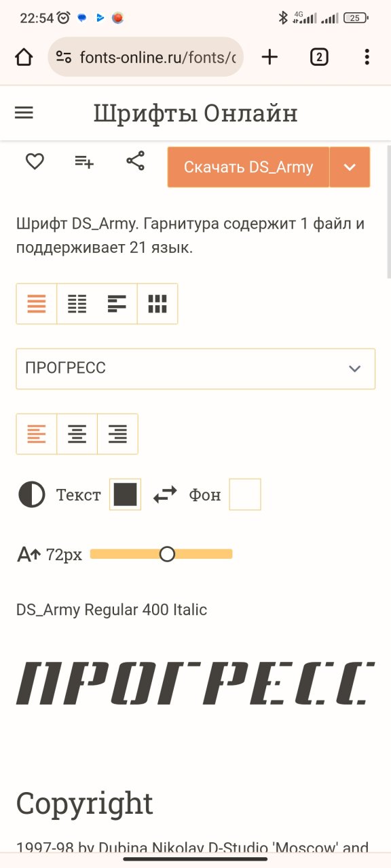Select the list view layout

37,304
